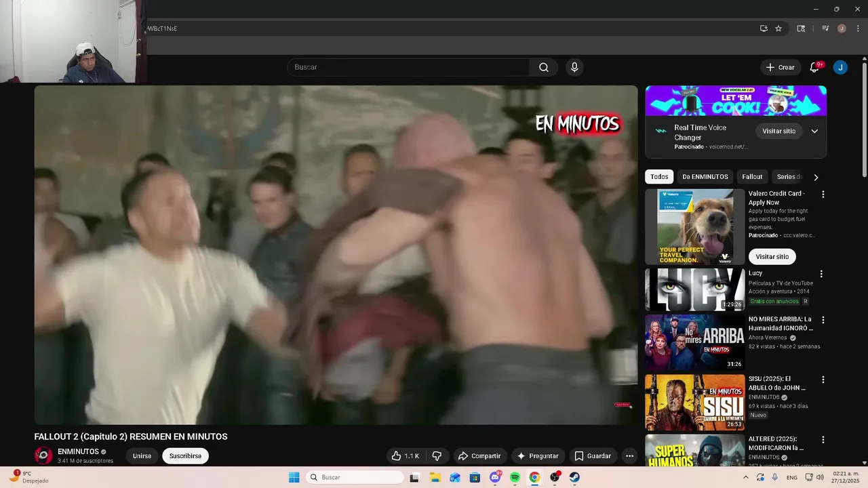This screenshot has height=488, width=868.
Task: Open OBS Studio from the taskbar
Action: pyautogui.click(x=555, y=477)
